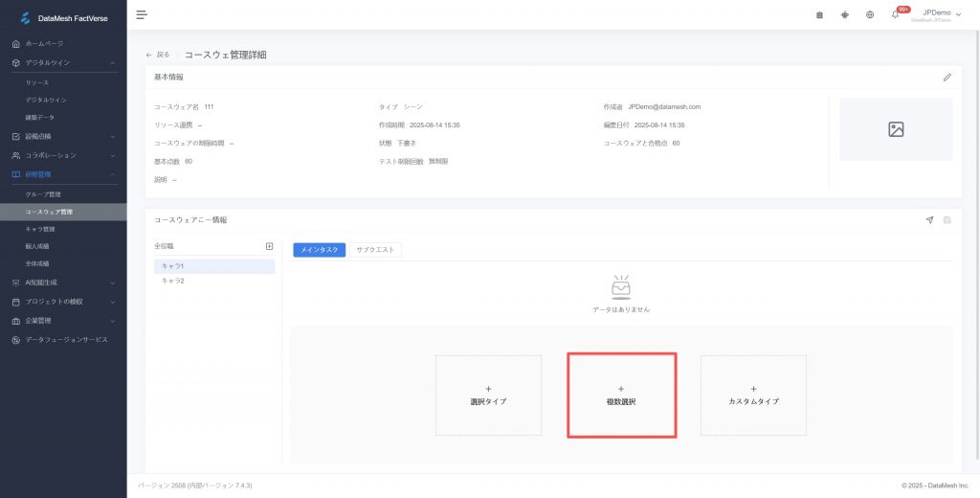Click the add role icon beside 全役職

269,246
